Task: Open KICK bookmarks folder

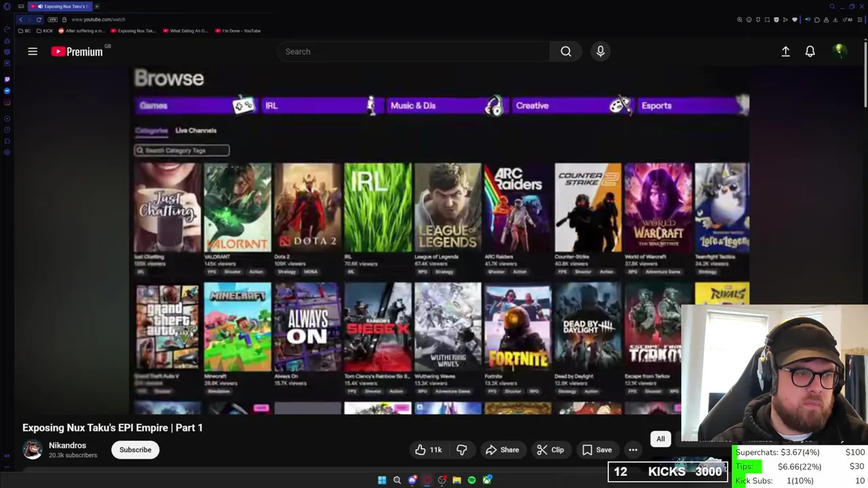Action: click(45, 30)
